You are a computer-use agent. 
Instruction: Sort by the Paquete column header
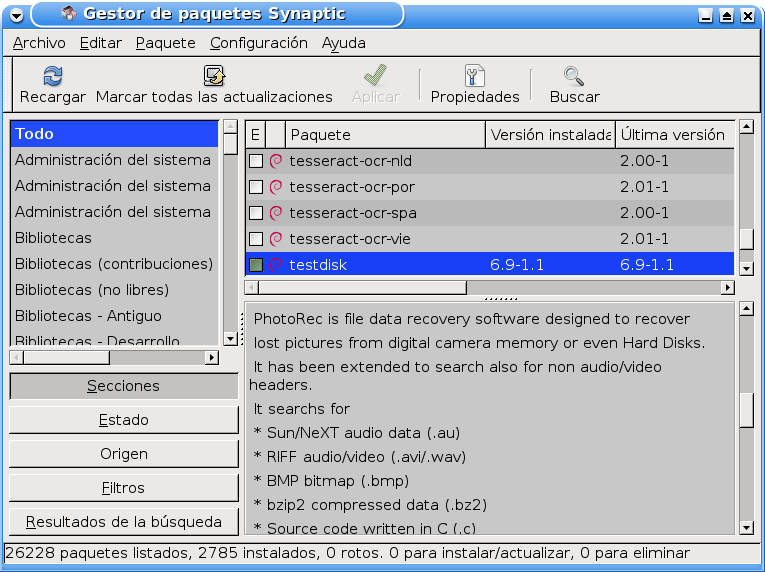click(385, 134)
